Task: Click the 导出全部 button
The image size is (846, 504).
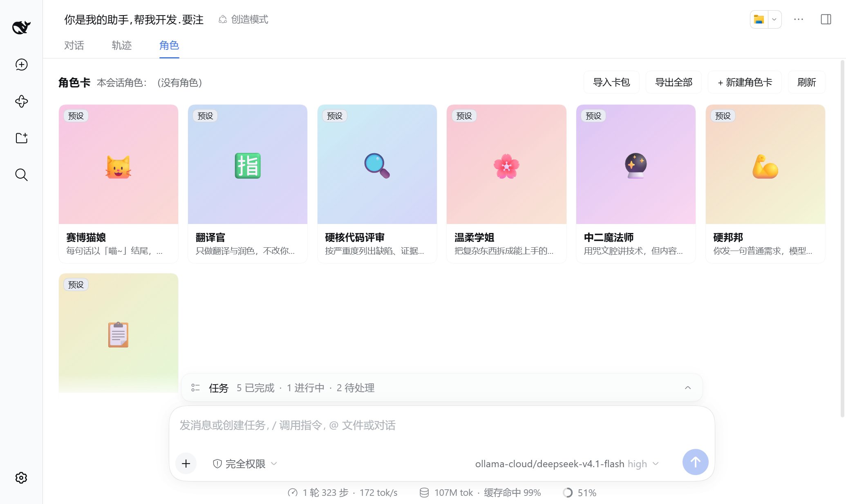Action: click(x=674, y=83)
